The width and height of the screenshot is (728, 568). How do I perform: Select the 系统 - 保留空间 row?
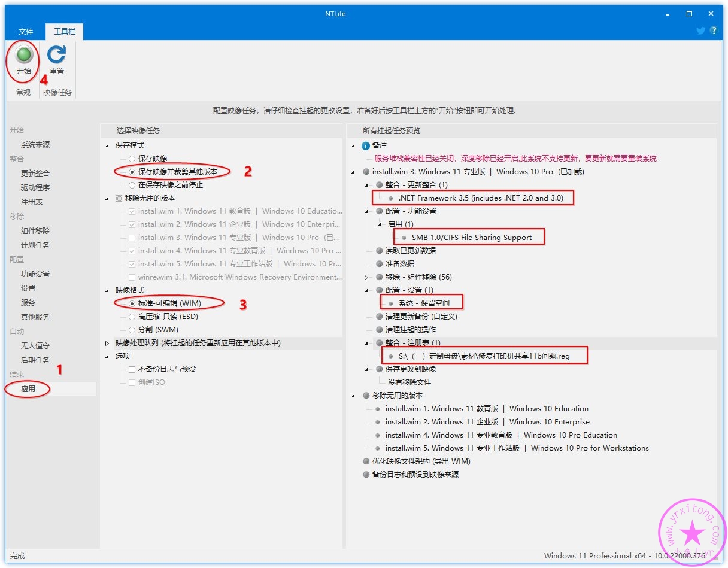pyautogui.click(x=424, y=303)
